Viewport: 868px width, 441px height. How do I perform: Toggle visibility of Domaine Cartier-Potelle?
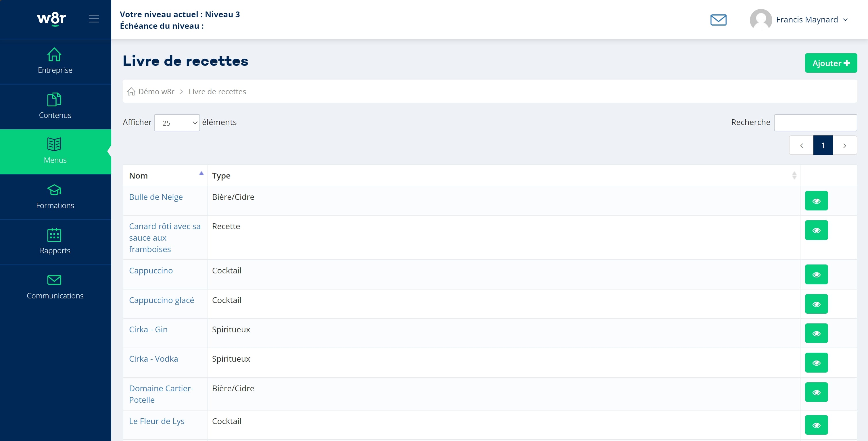pos(817,392)
